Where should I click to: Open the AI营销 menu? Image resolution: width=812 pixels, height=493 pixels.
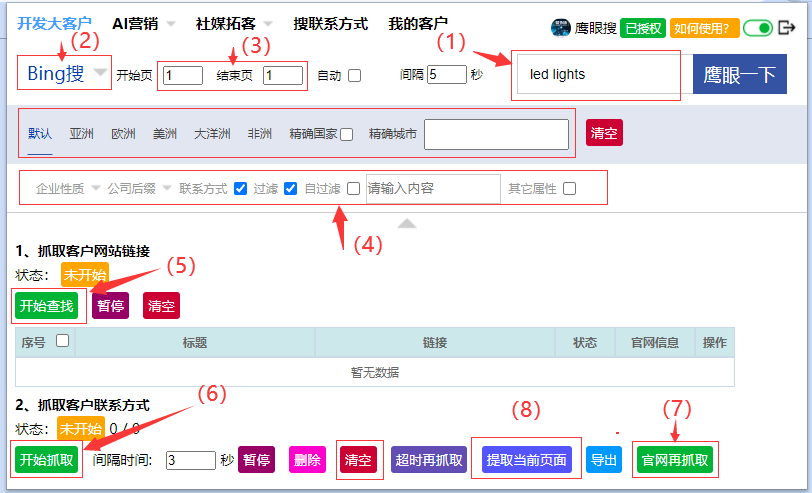point(143,23)
